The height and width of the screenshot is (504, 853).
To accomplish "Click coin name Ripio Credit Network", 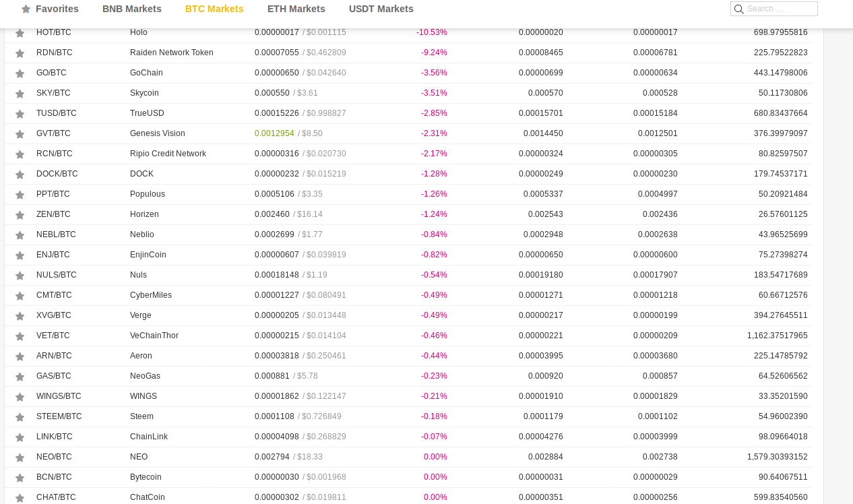I will [x=168, y=154].
